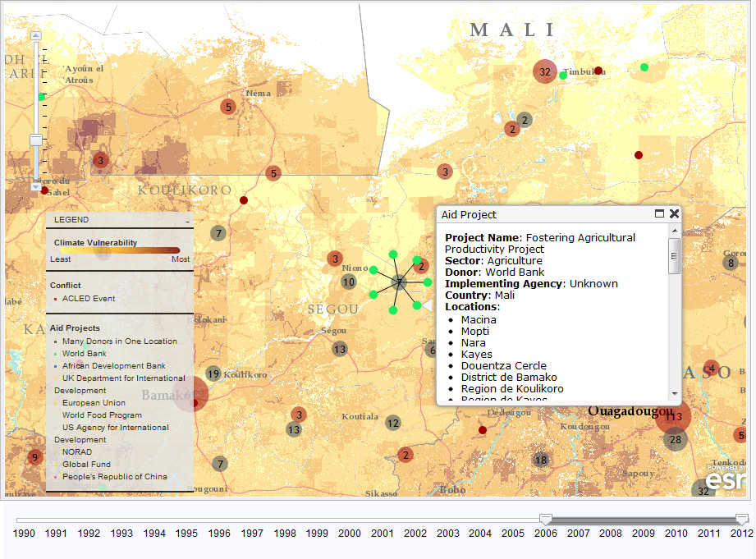Click the Esri logo link

(726, 479)
